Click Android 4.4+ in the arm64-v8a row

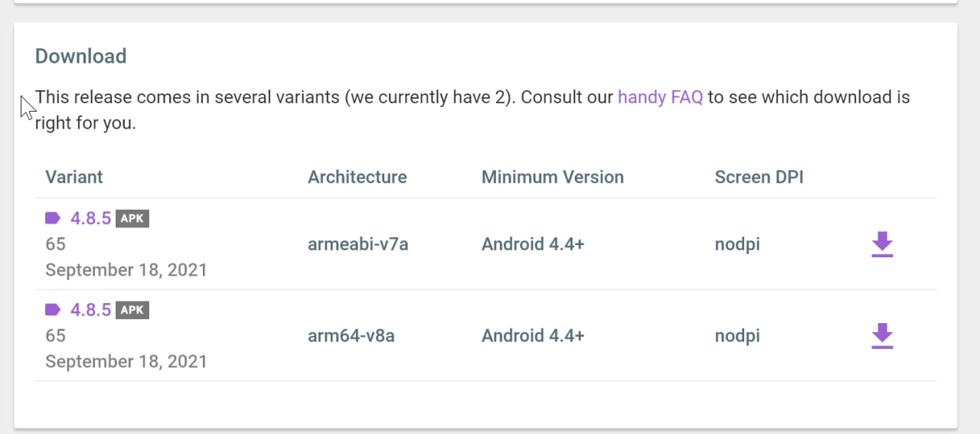(533, 336)
